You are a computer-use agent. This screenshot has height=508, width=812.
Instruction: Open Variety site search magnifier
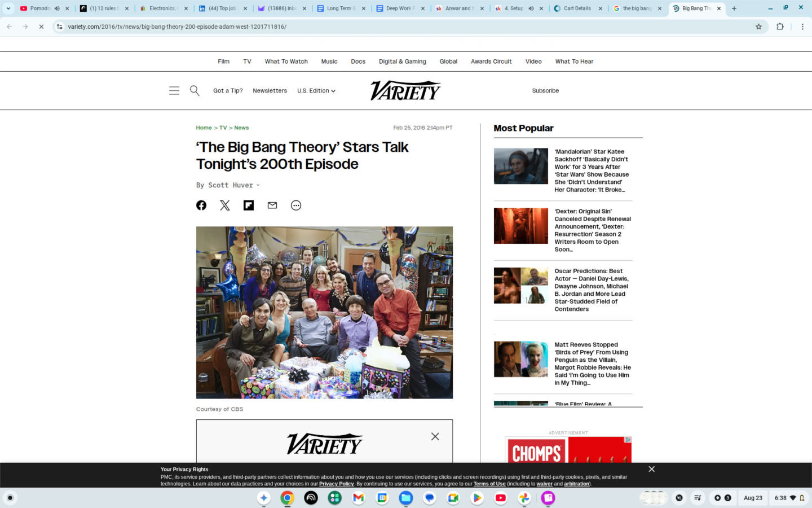195,90
